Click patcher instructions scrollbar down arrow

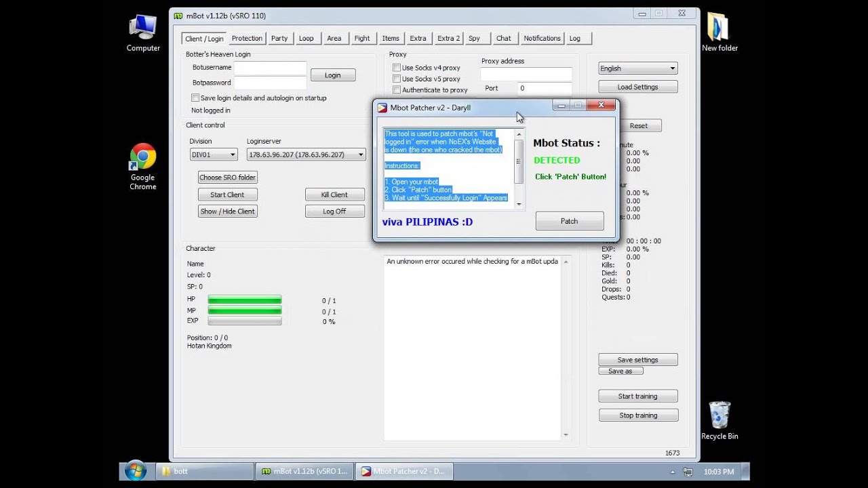(519, 204)
